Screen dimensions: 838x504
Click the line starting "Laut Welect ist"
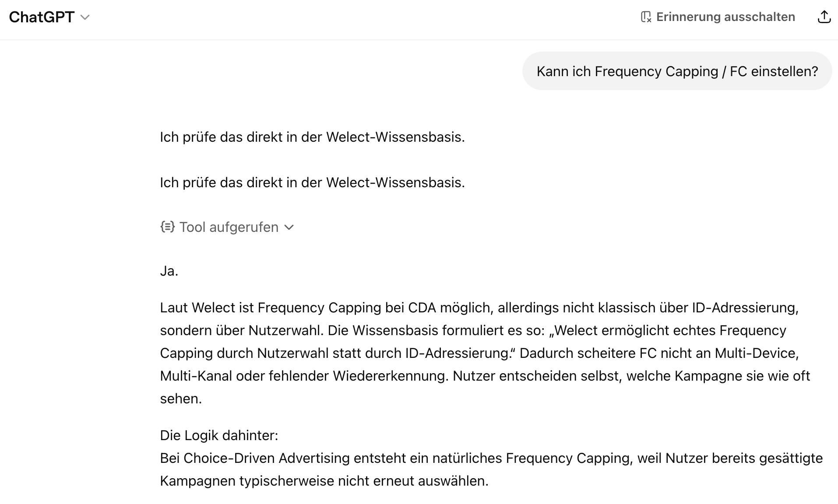click(479, 308)
